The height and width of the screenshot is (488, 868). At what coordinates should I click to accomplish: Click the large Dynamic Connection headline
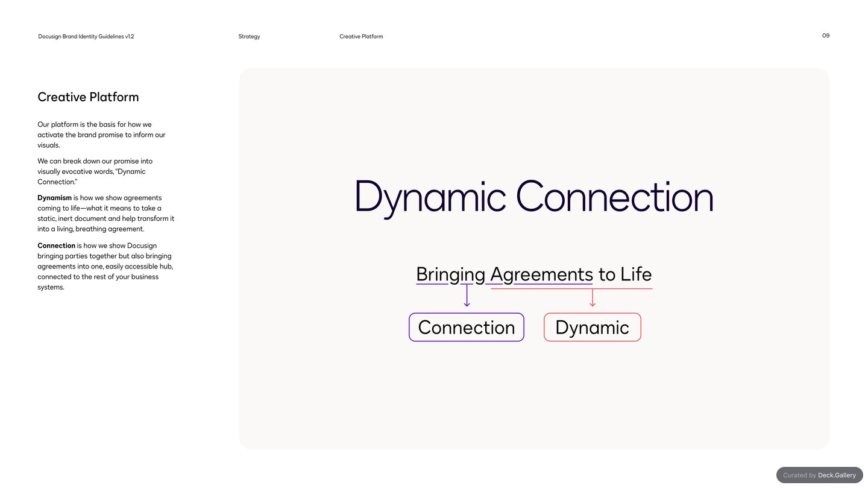coord(534,197)
